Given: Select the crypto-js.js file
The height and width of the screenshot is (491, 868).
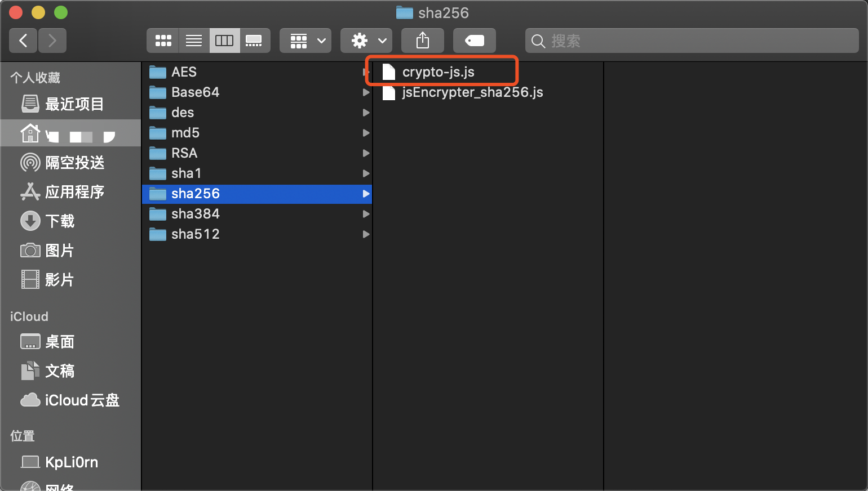Looking at the screenshot, I should tap(488, 72).
